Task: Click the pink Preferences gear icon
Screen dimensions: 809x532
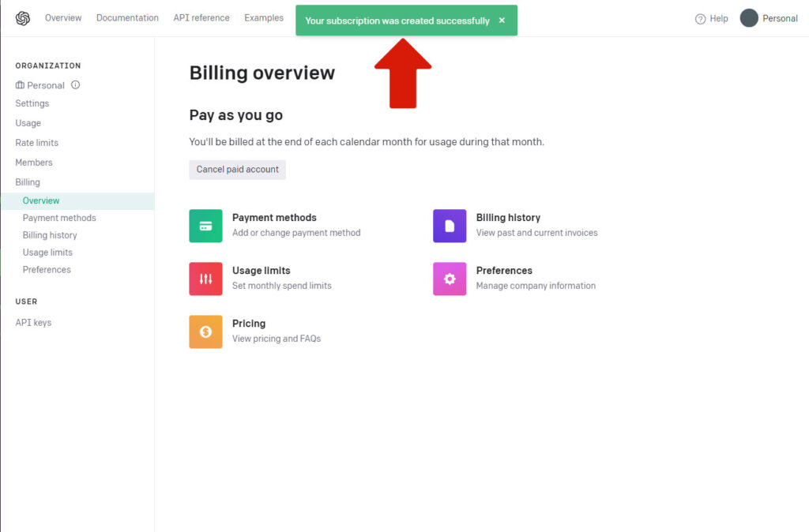Action: point(450,279)
